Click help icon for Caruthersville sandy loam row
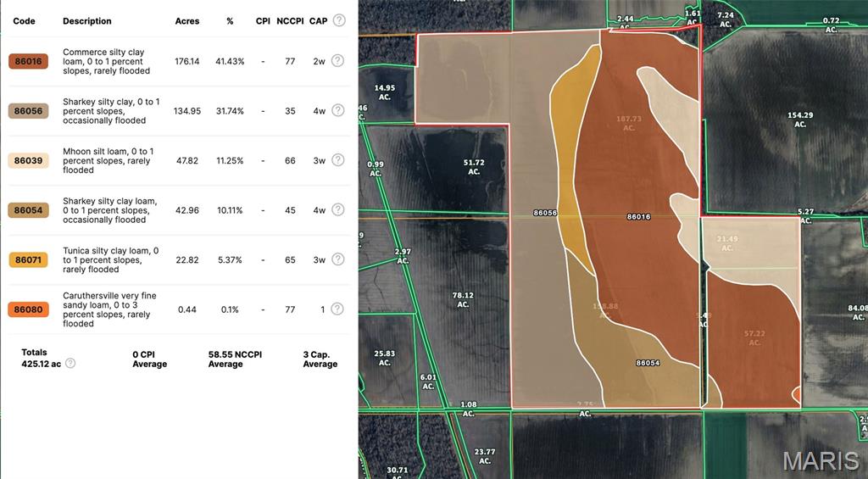 [337, 309]
